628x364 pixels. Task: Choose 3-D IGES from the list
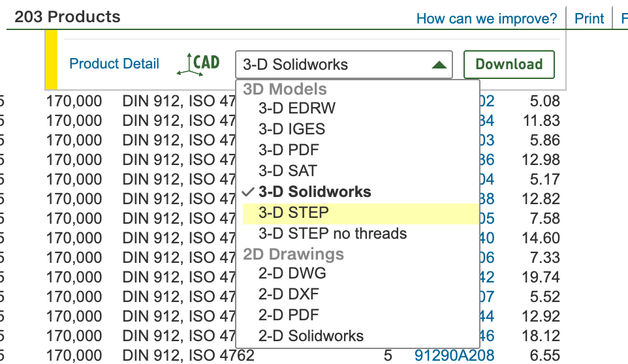291,129
